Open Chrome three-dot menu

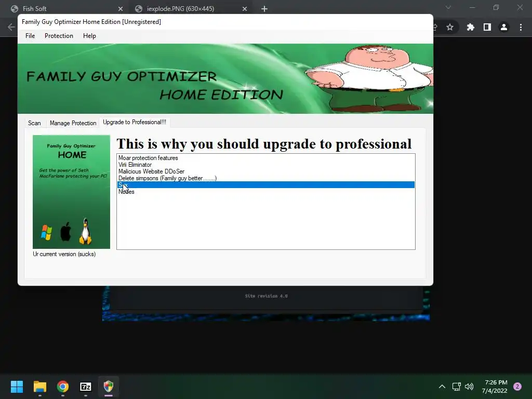coord(521,27)
